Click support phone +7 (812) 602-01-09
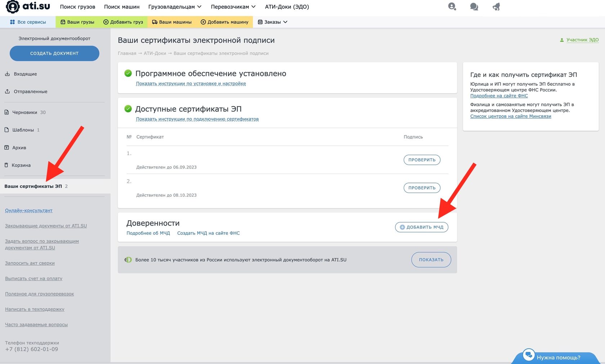This screenshot has width=605, height=364. pyautogui.click(x=31, y=349)
